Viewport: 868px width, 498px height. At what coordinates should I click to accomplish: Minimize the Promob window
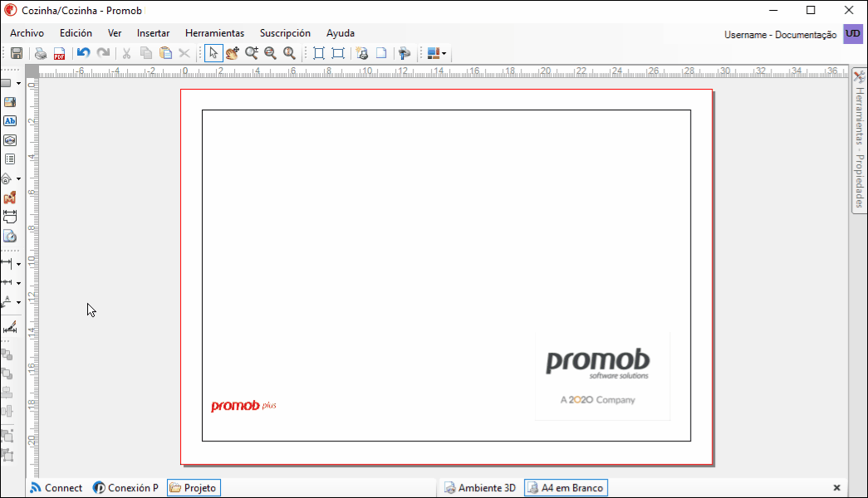774,11
